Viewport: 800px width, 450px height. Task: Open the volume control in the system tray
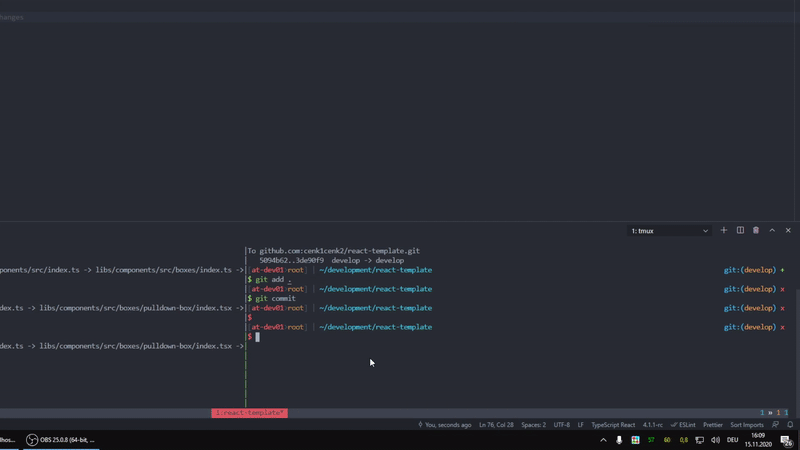715,440
